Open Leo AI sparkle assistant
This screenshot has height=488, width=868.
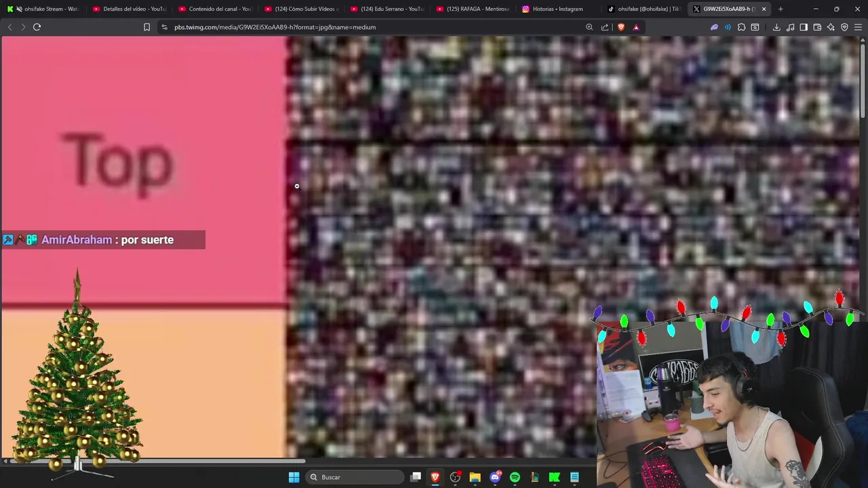[x=831, y=27]
